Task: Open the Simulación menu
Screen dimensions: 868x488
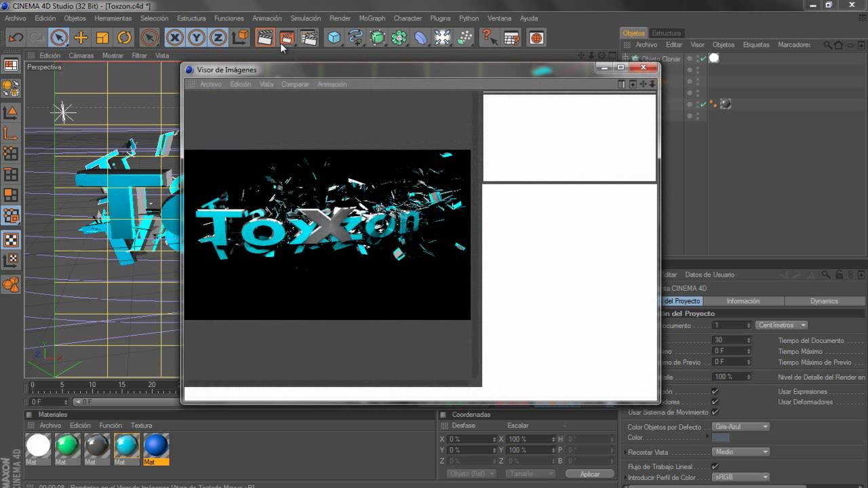Action: coord(305,18)
